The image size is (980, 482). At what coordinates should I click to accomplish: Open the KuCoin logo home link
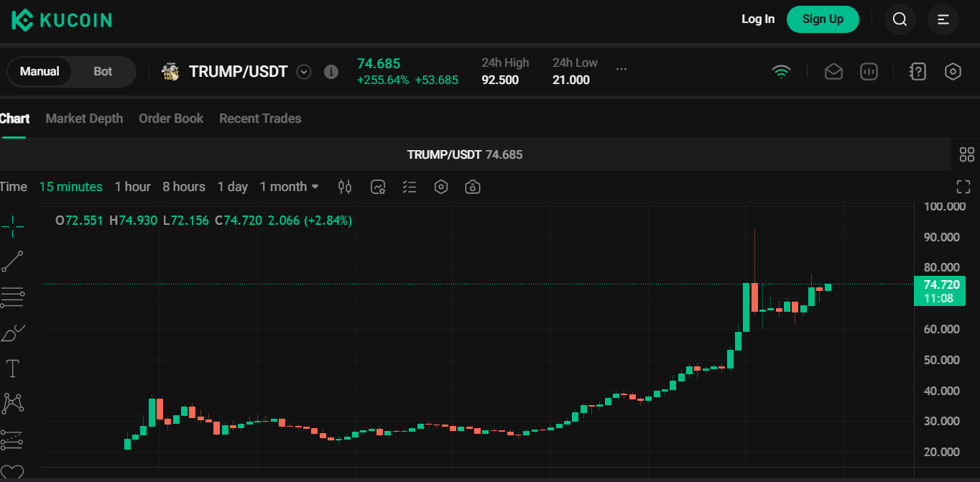(62, 19)
